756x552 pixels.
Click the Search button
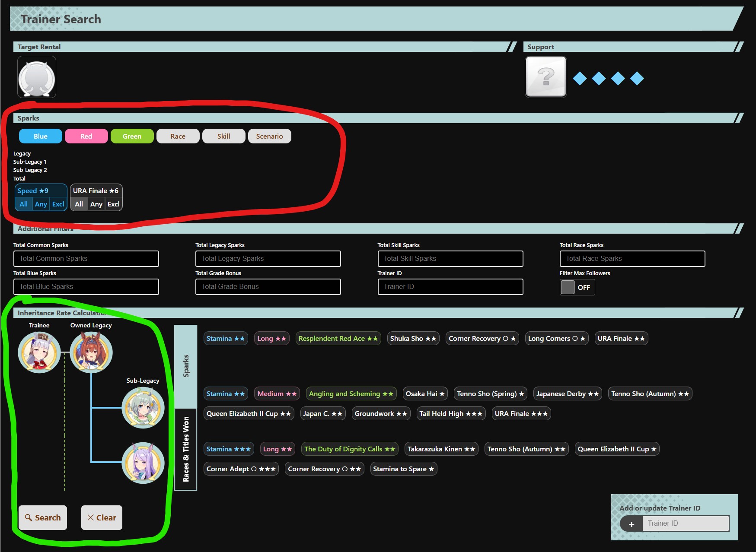(43, 517)
